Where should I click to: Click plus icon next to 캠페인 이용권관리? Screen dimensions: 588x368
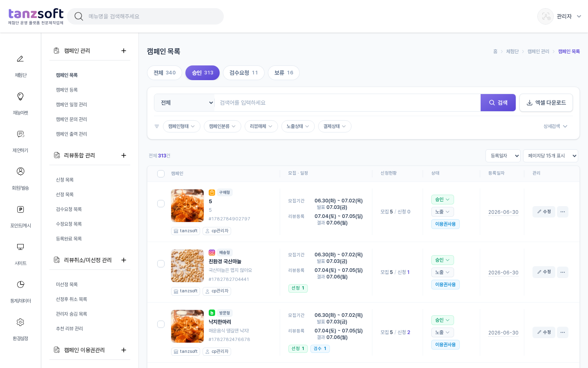pyautogui.click(x=124, y=350)
